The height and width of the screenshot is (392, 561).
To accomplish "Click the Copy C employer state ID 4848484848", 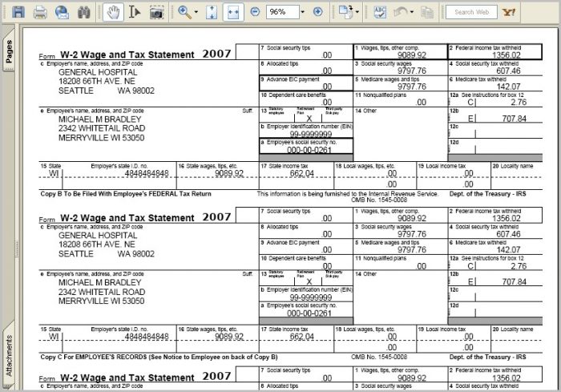I will coord(147,337).
